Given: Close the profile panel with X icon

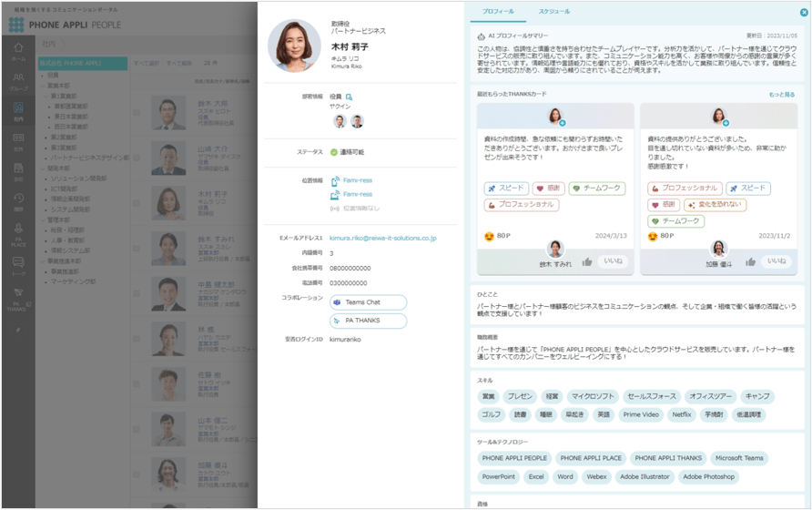Looking at the screenshot, I should coord(804,13).
